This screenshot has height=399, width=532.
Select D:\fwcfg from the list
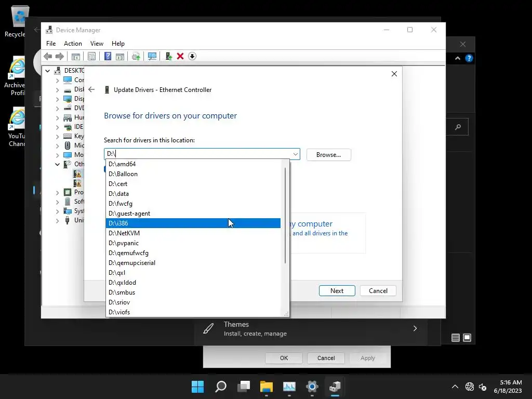pos(193,203)
